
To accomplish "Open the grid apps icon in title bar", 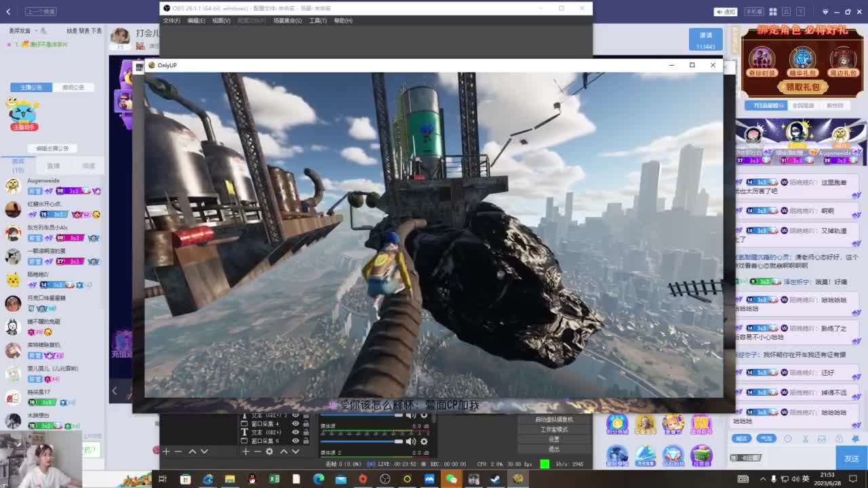I will pos(772,12).
